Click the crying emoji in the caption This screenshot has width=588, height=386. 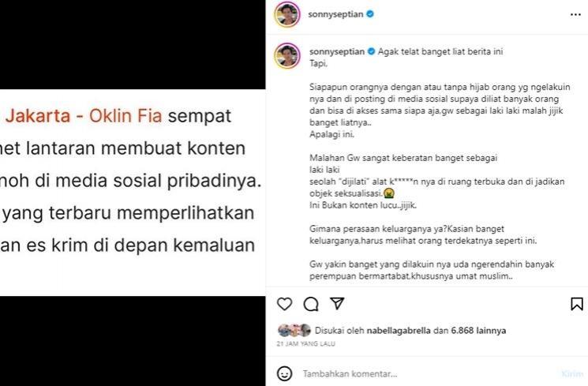389,193
